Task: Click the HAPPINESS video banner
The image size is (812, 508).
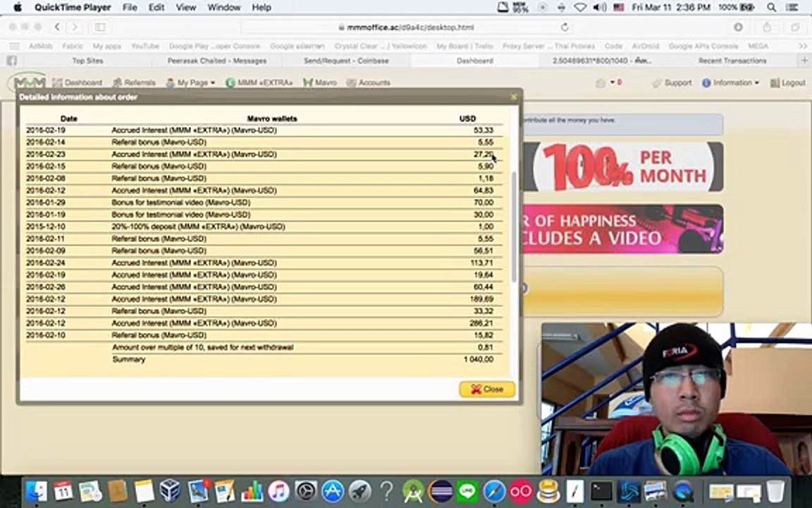Action: coord(623,229)
